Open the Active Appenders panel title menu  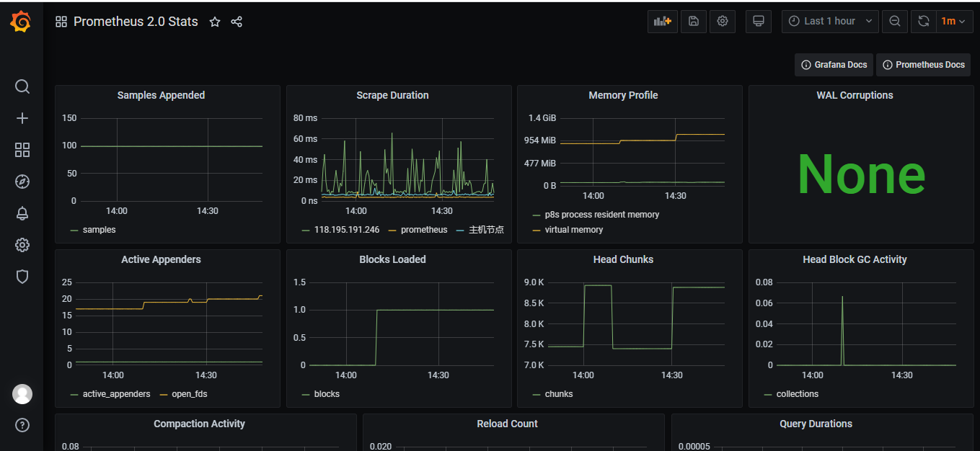(161, 259)
